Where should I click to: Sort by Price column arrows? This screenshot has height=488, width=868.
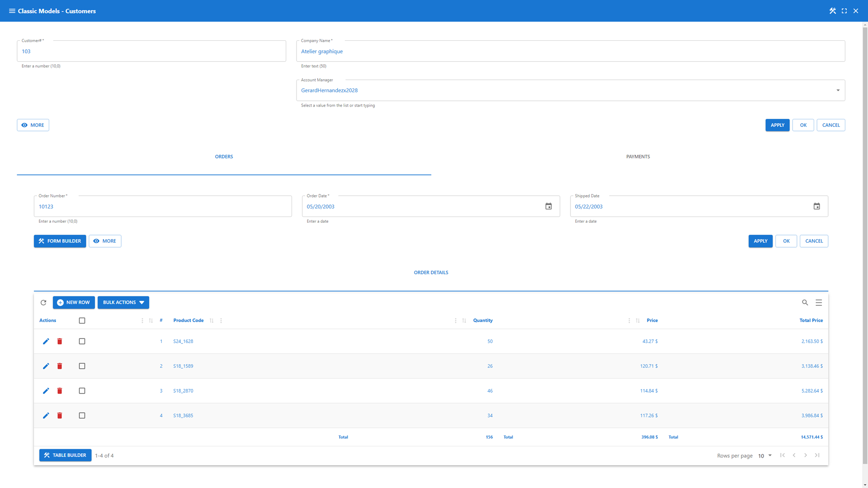(x=638, y=321)
